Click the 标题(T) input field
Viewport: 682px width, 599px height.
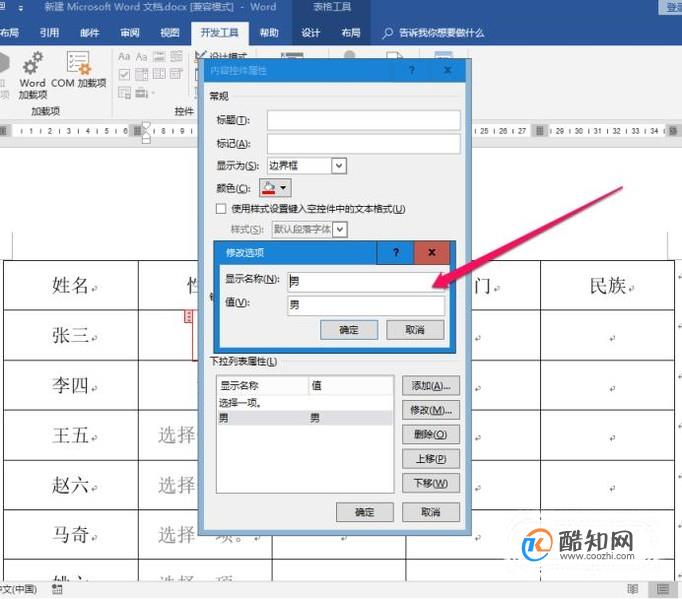[x=363, y=120]
